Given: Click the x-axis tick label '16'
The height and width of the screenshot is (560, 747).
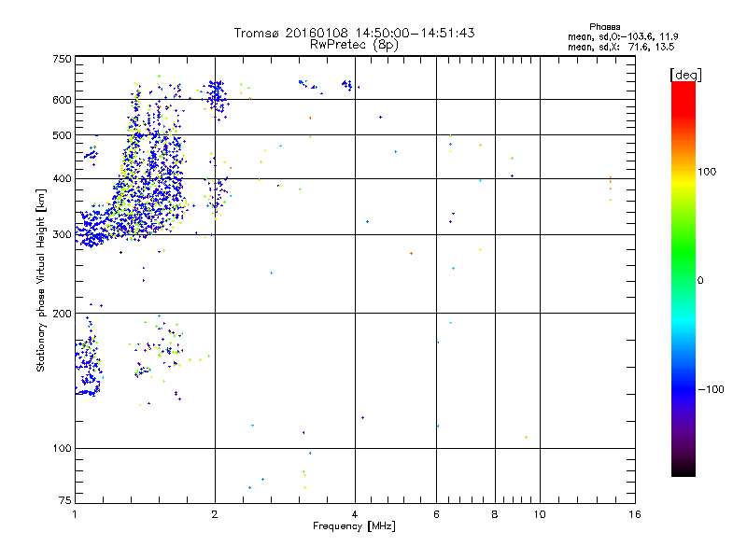Looking at the screenshot, I should coord(635,514).
